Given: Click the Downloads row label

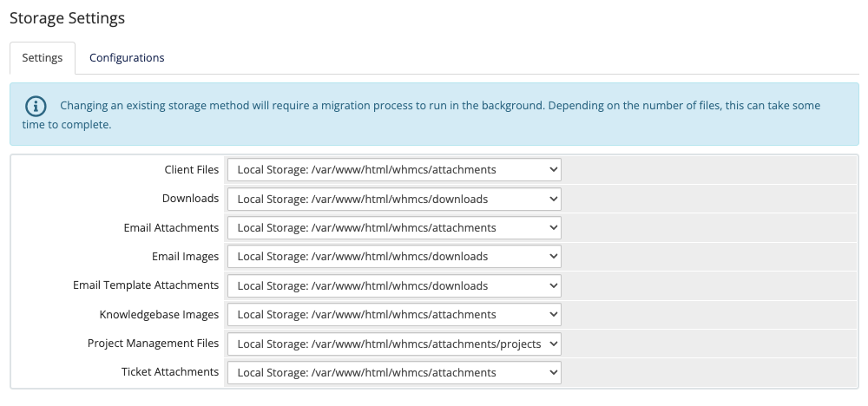Looking at the screenshot, I should coord(190,199).
